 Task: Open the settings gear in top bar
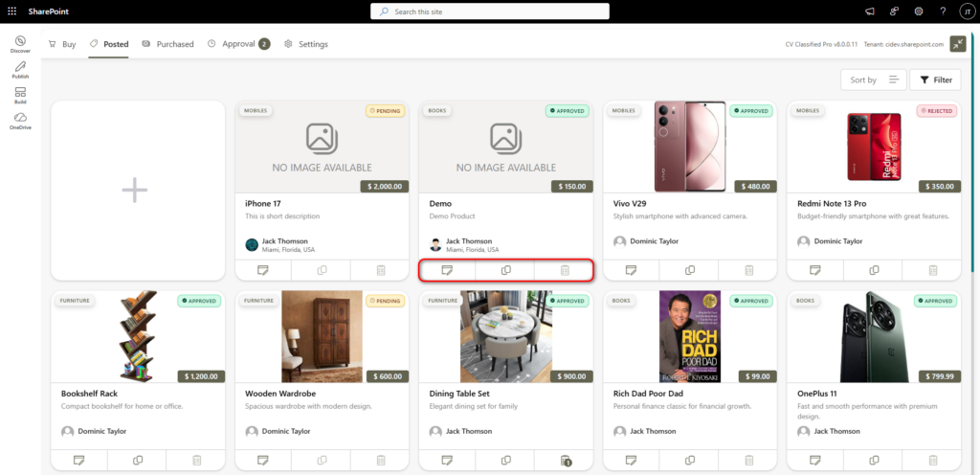click(x=919, y=11)
